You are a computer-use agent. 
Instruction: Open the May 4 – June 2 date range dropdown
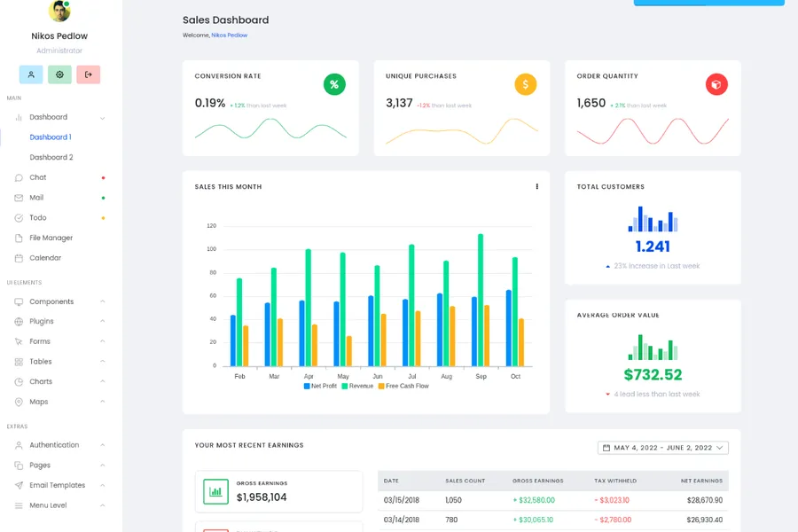click(x=663, y=448)
